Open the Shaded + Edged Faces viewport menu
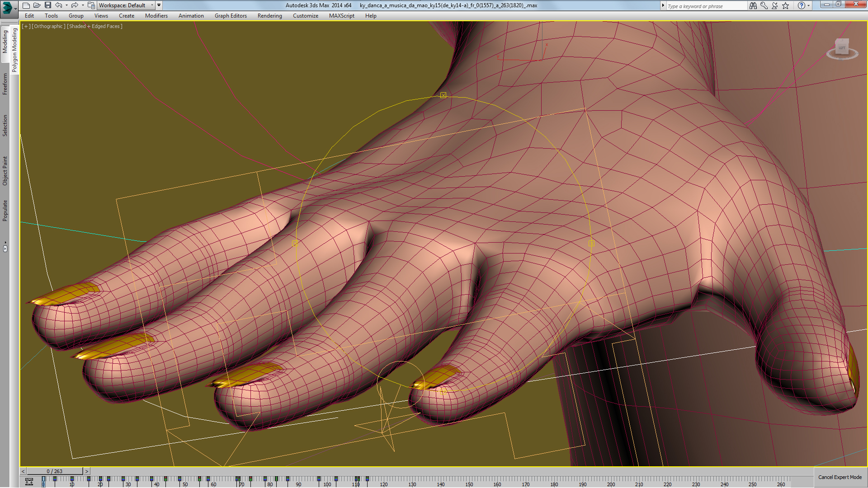 point(94,26)
